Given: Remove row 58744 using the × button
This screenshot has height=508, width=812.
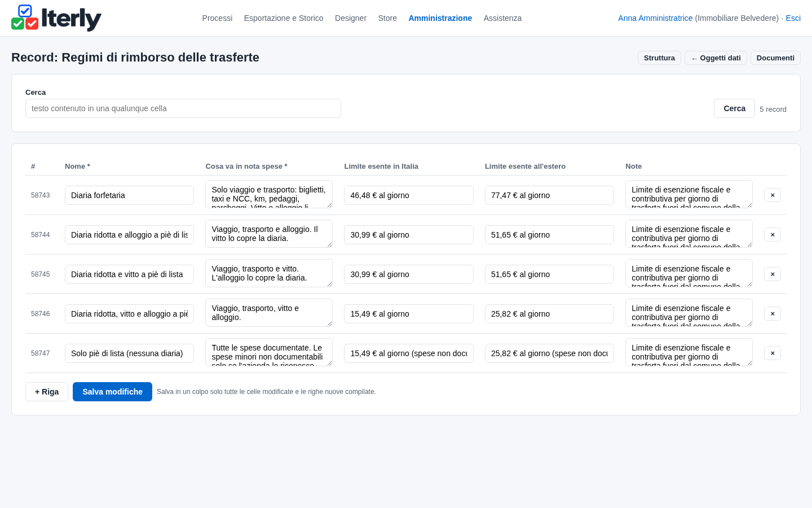Looking at the screenshot, I should pyautogui.click(x=772, y=235).
